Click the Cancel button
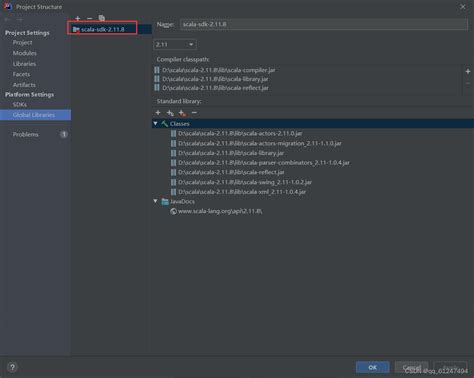The image size is (474, 378). (x=412, y=367)
